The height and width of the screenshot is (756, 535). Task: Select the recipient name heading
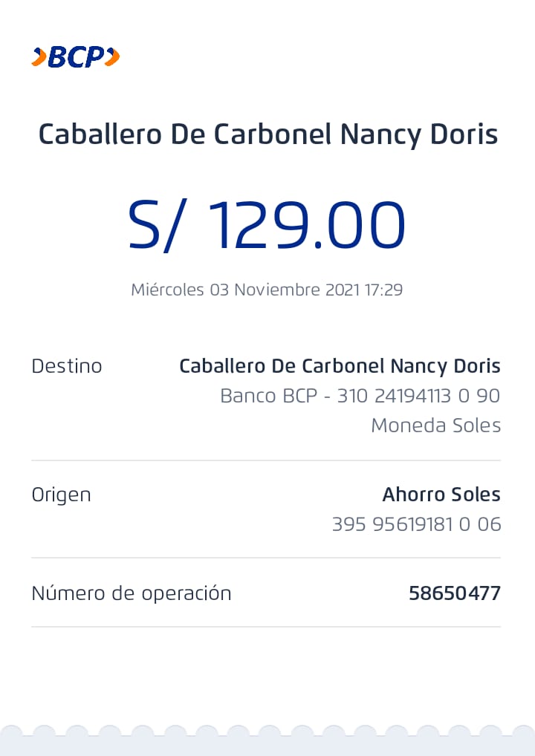(267, 134)
